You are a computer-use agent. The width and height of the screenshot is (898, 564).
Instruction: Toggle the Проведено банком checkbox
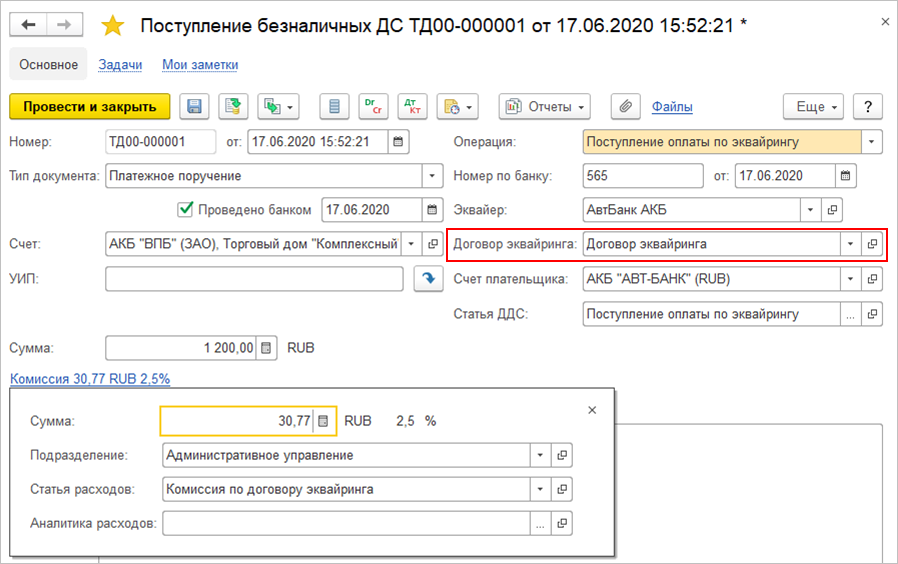[185, 209]
